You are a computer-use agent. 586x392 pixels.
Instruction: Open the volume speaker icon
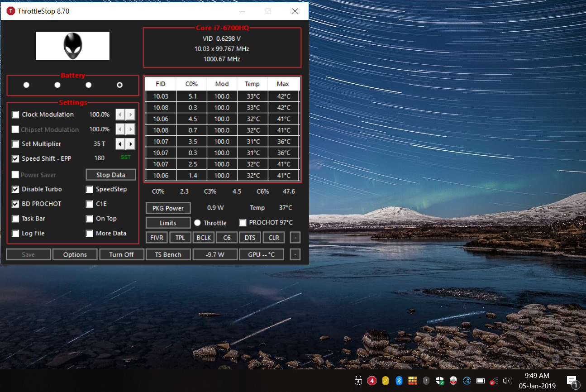(x=507, y=381)
